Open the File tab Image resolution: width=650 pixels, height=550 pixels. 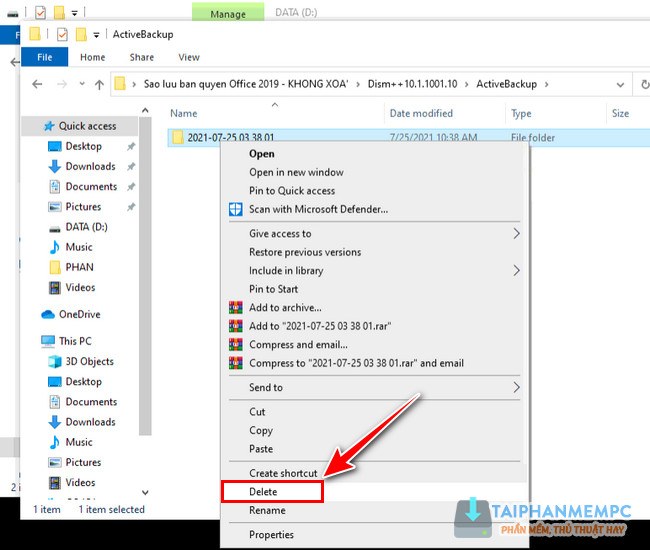[x=45, y=58]
